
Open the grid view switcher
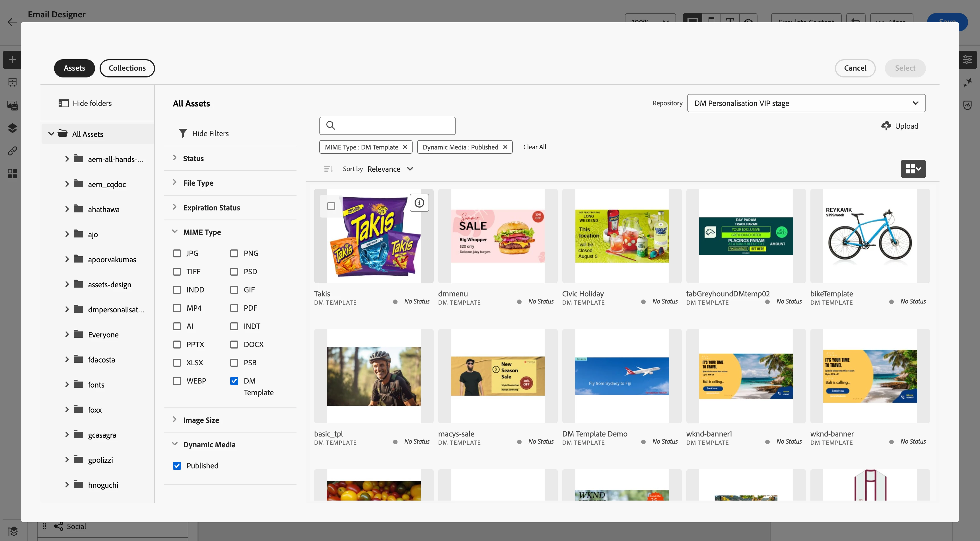point(913,169)
